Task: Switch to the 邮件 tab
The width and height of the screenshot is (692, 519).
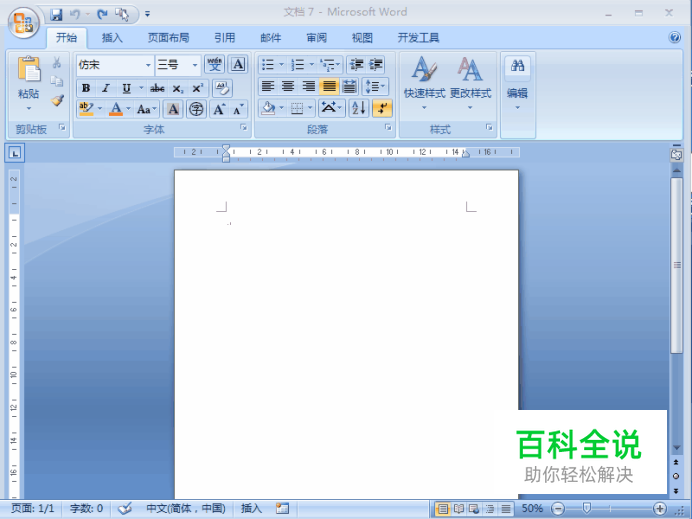Action: (x=271, y=38)
